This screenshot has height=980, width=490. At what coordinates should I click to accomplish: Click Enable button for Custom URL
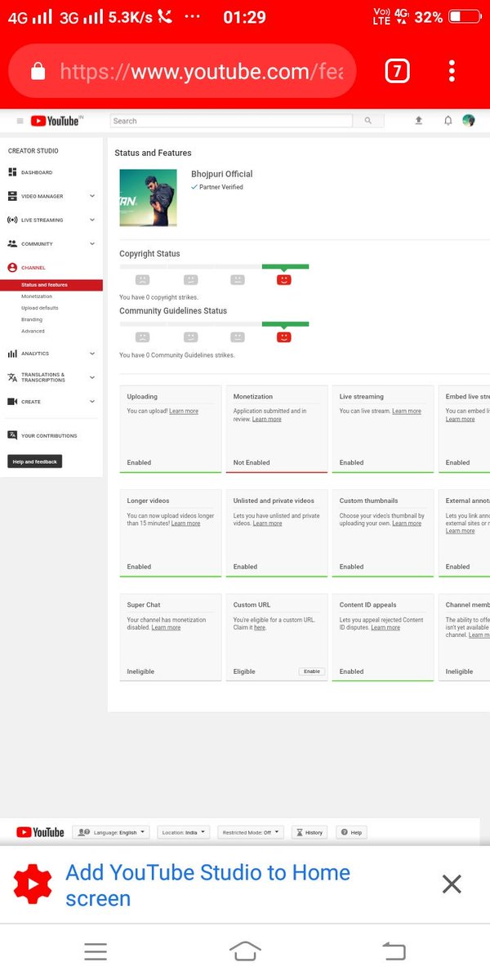tap(311, 671)
